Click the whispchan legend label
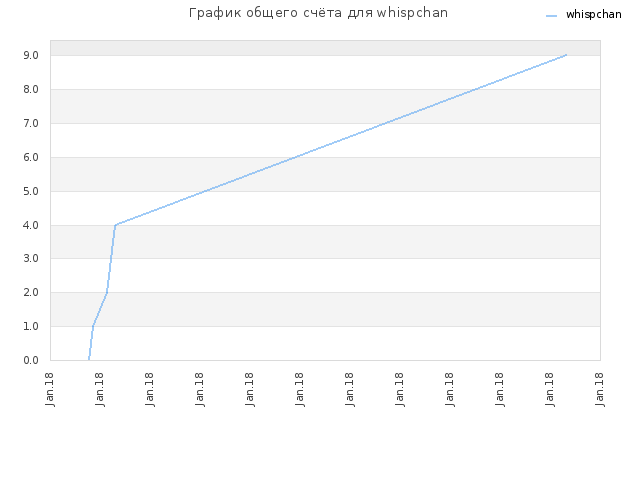The height and width of the screenshot is (480, 640). [x=593, y=15]
